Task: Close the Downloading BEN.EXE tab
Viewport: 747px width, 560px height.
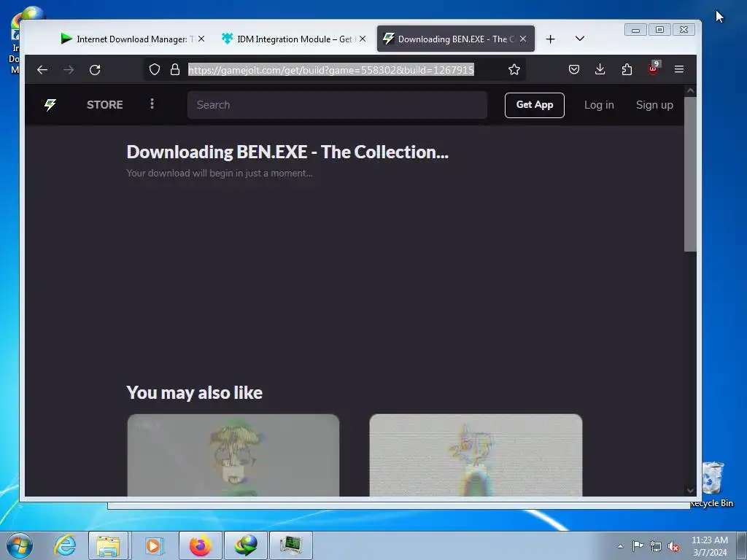Action: tap(523, 39)
